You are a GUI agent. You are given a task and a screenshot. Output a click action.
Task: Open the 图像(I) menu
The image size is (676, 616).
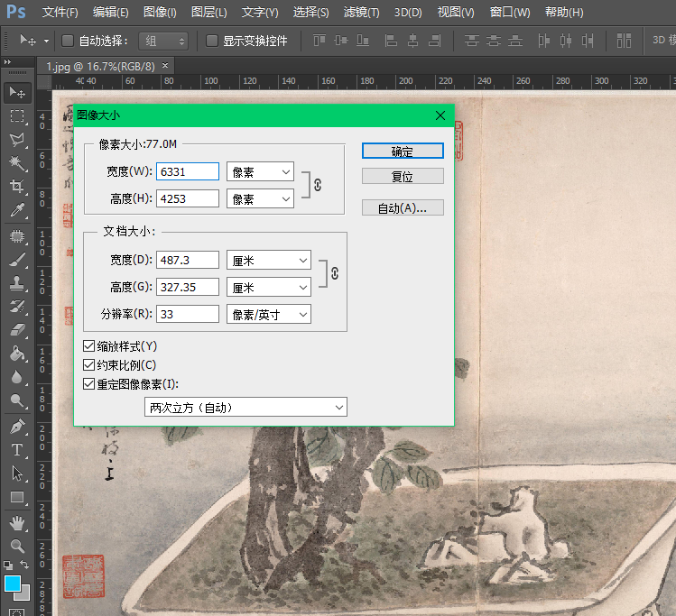pos(160,12)
